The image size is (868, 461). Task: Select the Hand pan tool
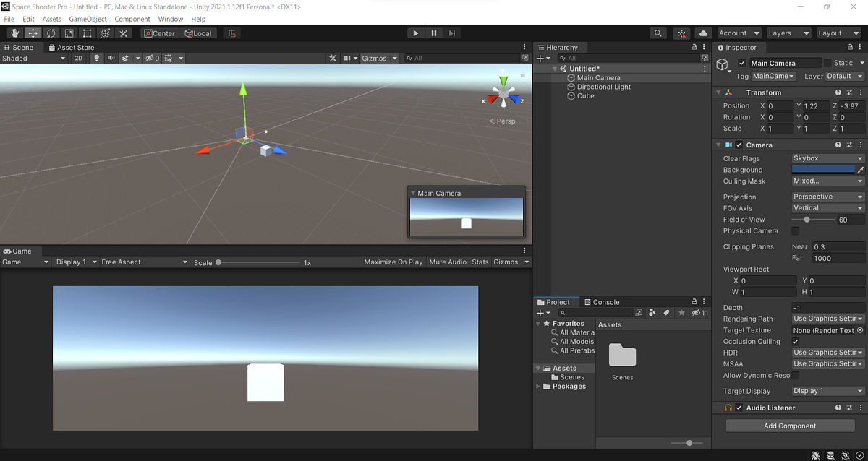(x=13, y=33)
